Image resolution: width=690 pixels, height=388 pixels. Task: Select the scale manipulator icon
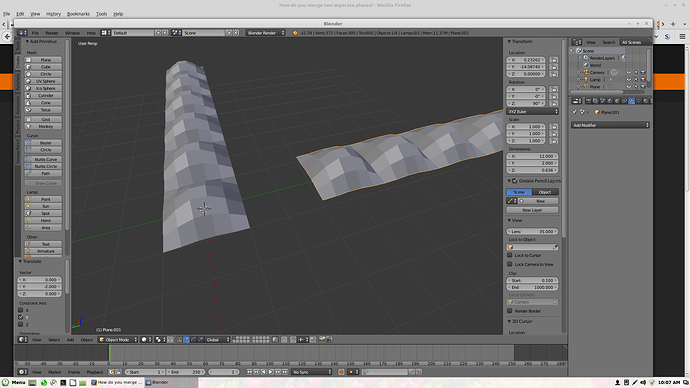(x=201, y=340)
